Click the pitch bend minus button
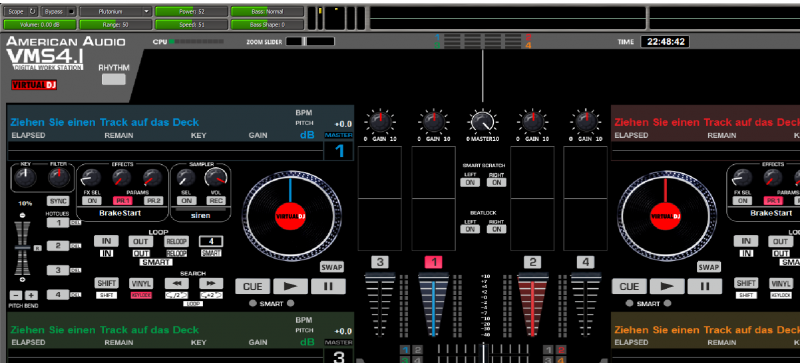800x363 pixels. 16,295
